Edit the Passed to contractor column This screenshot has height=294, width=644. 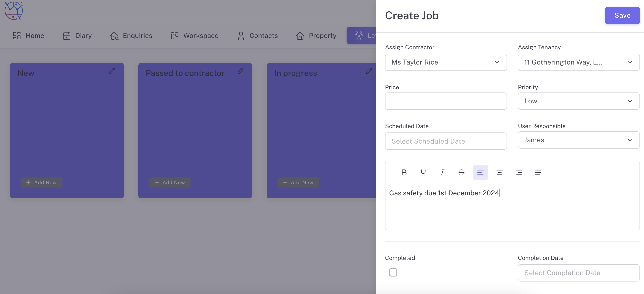coord(241,71)
